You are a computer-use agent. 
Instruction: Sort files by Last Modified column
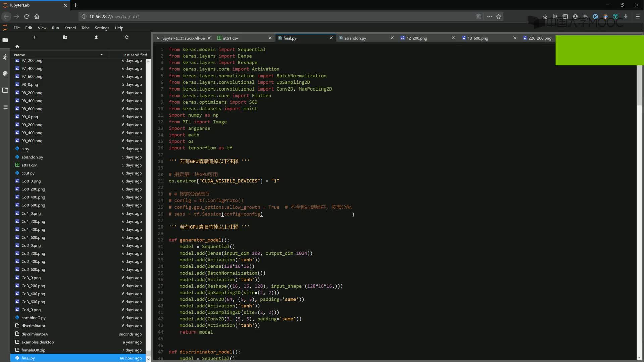coord(129,55)
